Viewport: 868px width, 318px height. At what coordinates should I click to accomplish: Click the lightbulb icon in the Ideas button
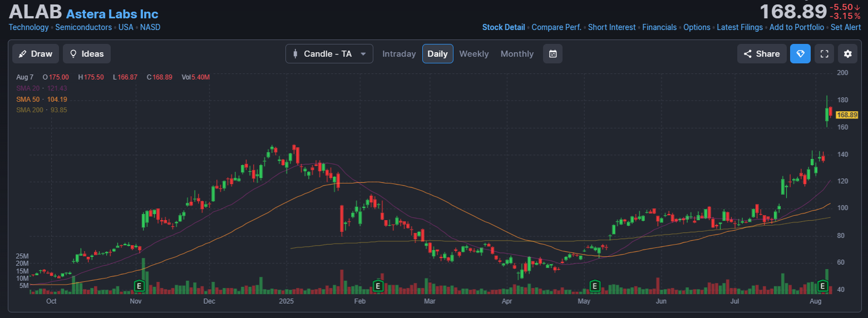pos(73,54)
